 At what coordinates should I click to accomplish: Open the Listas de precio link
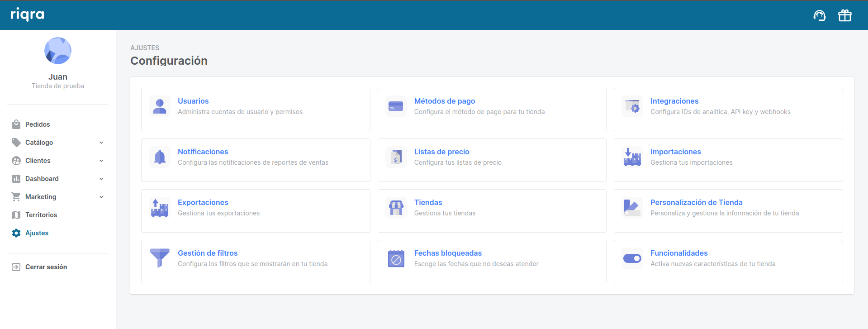pos(442,152)
